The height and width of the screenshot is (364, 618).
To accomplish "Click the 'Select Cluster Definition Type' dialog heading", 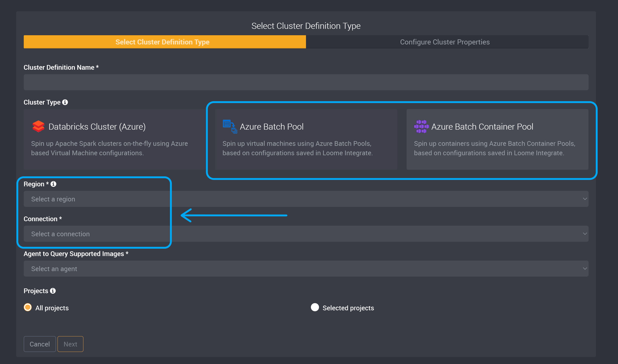I will click(x=306, y=26).
